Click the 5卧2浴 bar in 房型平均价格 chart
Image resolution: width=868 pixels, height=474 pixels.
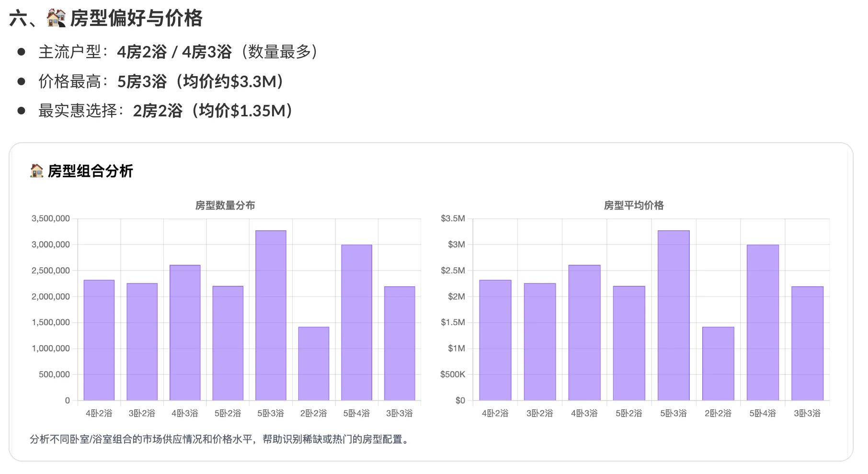click(x=629, y=343)
